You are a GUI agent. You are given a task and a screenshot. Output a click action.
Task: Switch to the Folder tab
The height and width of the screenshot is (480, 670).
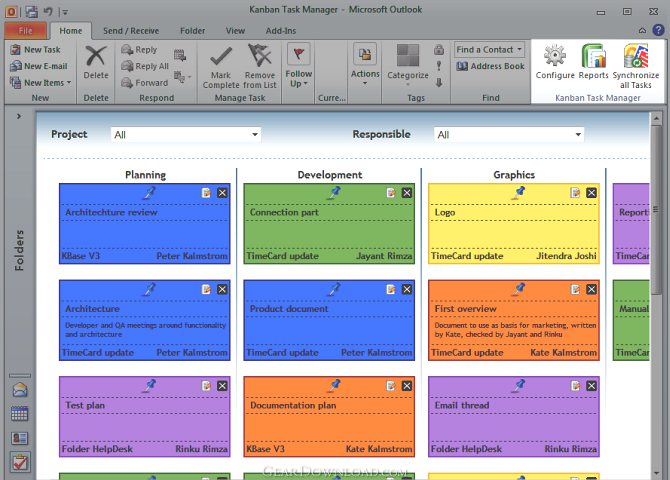point(193,30)
